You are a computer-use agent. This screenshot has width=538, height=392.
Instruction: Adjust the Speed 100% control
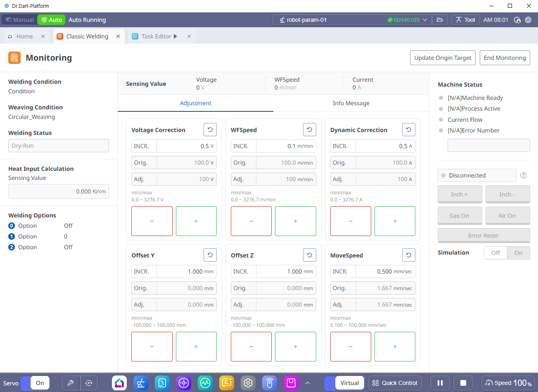pos(508,383)
